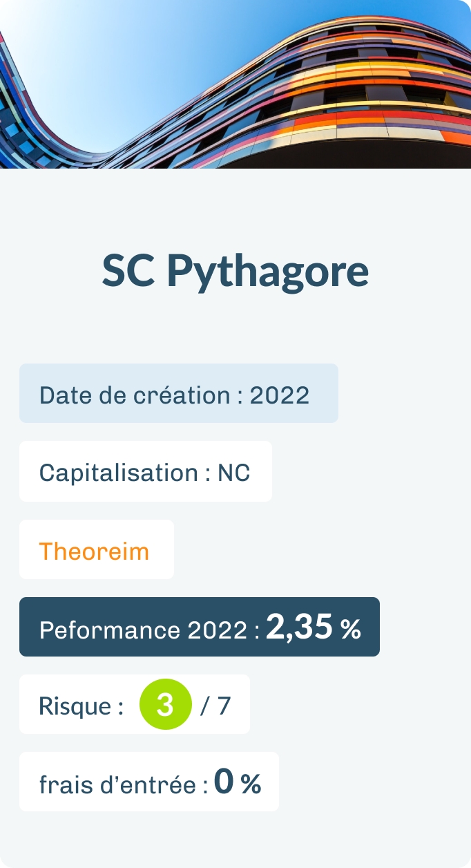
Task: Click the percent sign after 2,35
Action: [x=350, y=630]
